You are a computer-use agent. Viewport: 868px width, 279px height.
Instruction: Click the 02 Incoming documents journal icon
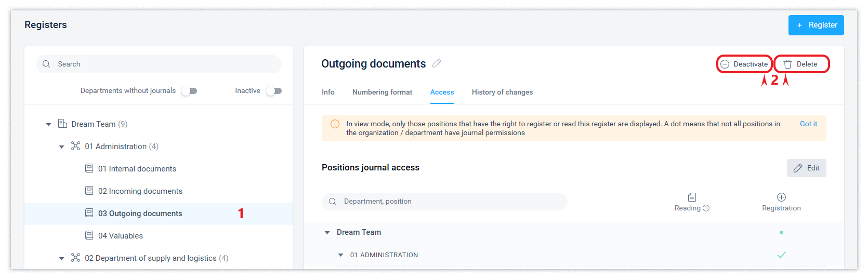[x=89, y=191]
